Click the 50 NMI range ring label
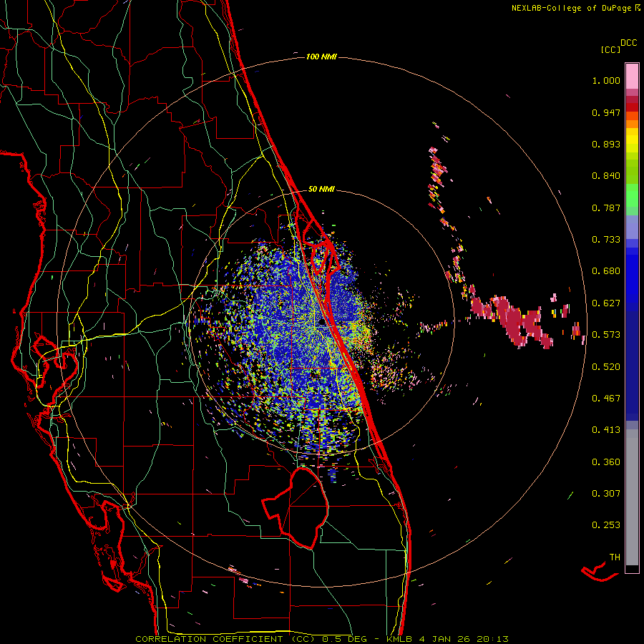 (x=321, y=190)
